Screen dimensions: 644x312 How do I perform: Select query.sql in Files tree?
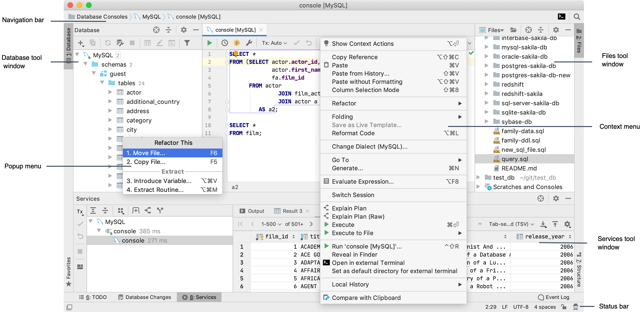[524, 159]
